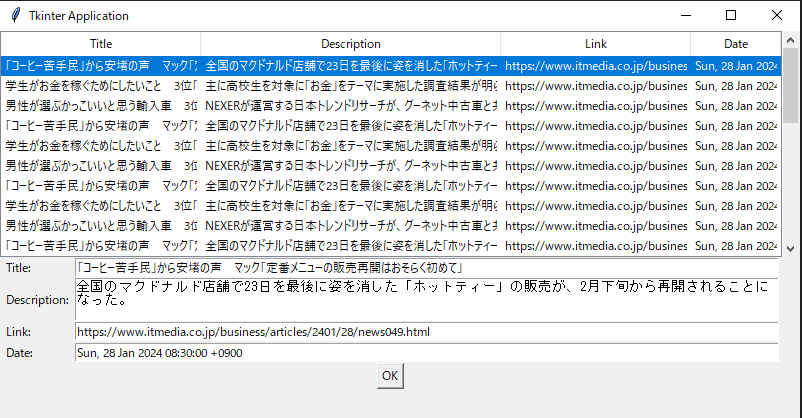
Task: Minimize the Tkinter Application window
Action: (x=685, y=16)
